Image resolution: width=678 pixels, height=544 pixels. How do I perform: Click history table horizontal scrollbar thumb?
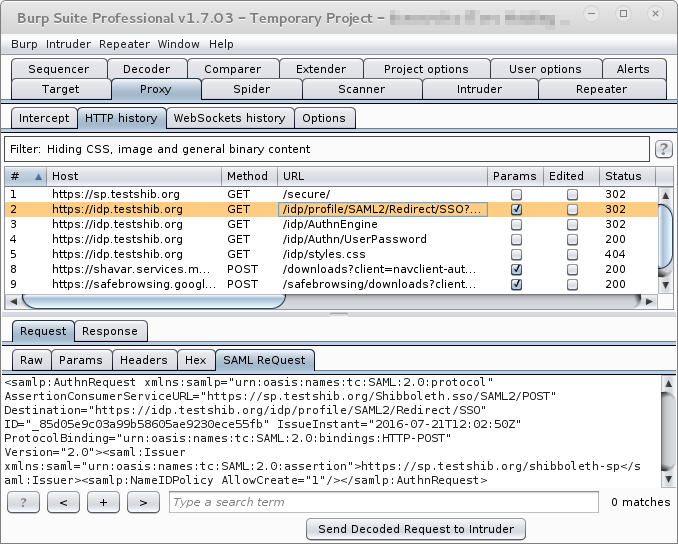click(x=154, y=301)
